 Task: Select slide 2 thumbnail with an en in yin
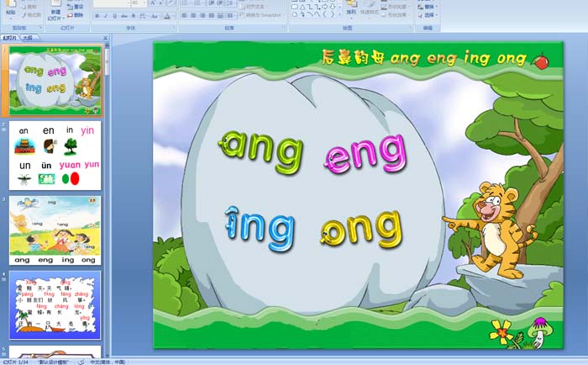point(55,156)
